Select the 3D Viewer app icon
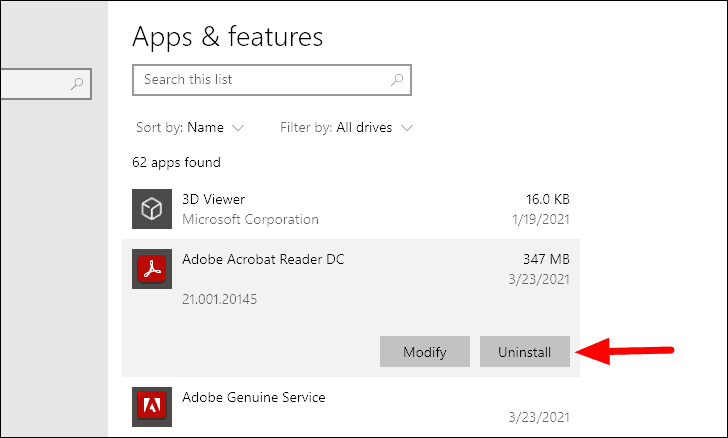 [152, 209]
